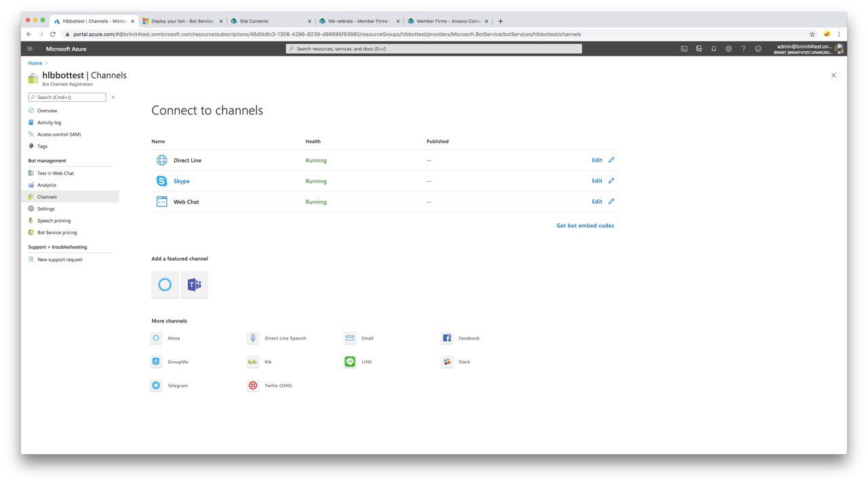Click the Microsoft Azure logo text
The width and height of the screenshot is (868, 484).
coord(66,49)
